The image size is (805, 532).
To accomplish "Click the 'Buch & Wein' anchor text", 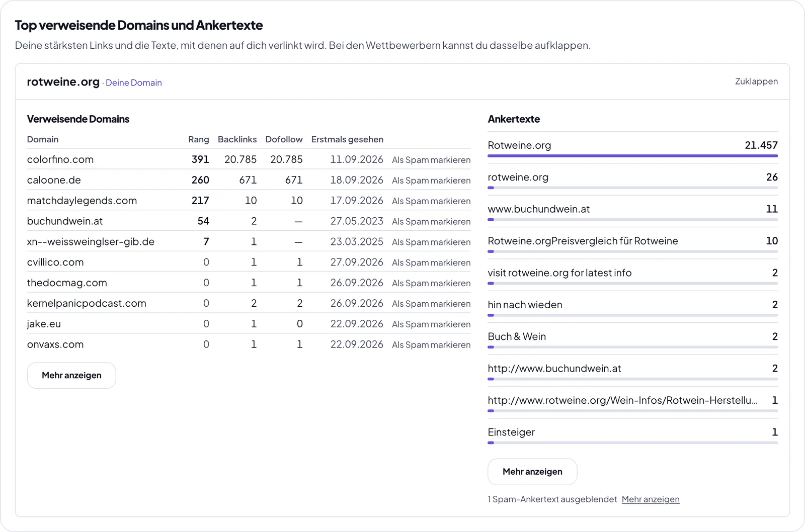I will pos(517,336).
